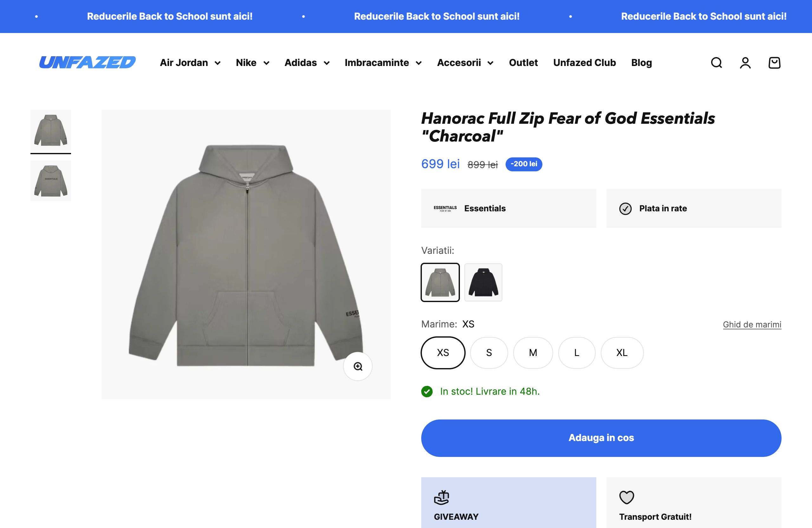812x528 pixels.
Task: Open the Unfazed Club menu item
Action: [584, 63]
